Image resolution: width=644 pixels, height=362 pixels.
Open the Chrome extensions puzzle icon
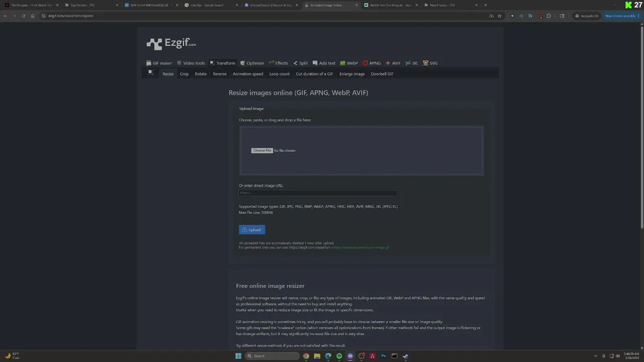[x=548, y=16]
